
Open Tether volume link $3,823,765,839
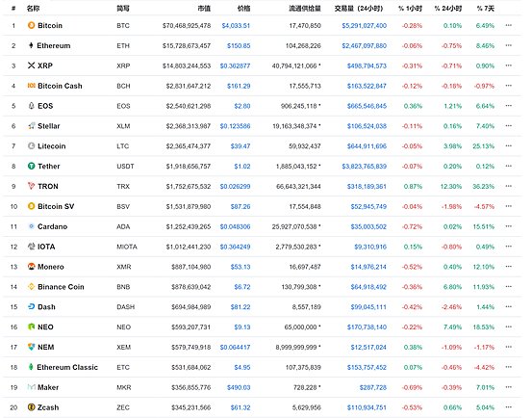tap(364, 166)
